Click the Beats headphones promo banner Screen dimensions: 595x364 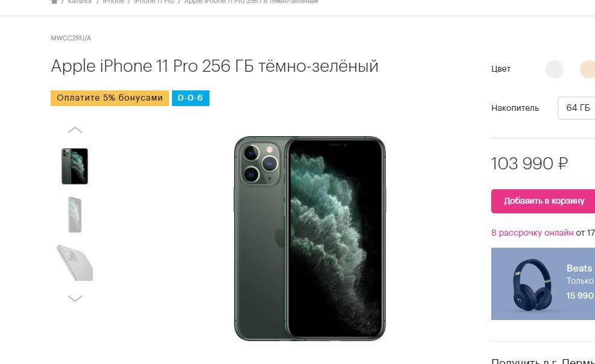coord(543,284)
